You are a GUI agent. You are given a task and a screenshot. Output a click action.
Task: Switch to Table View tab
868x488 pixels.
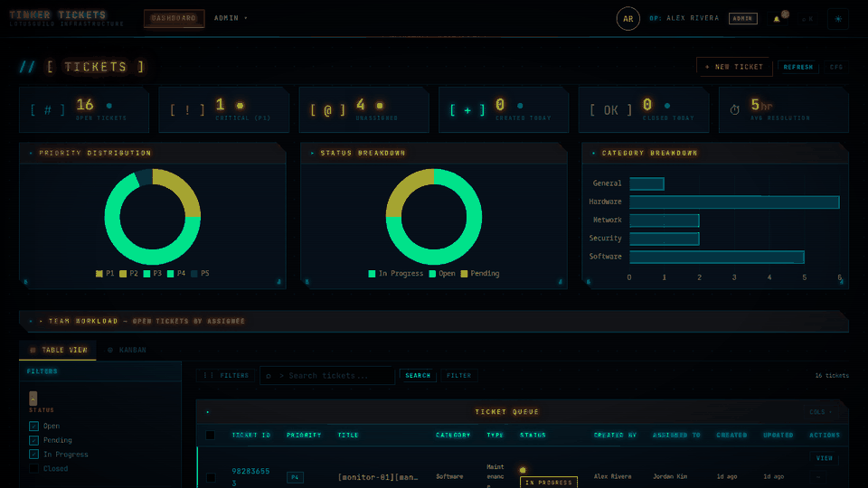[58, 351]
